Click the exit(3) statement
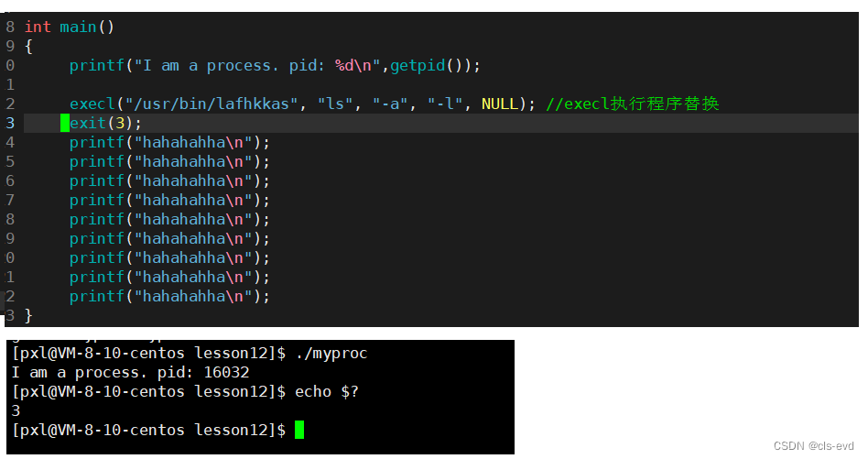Viewport: 868px width, 459px height. point(105,123)
